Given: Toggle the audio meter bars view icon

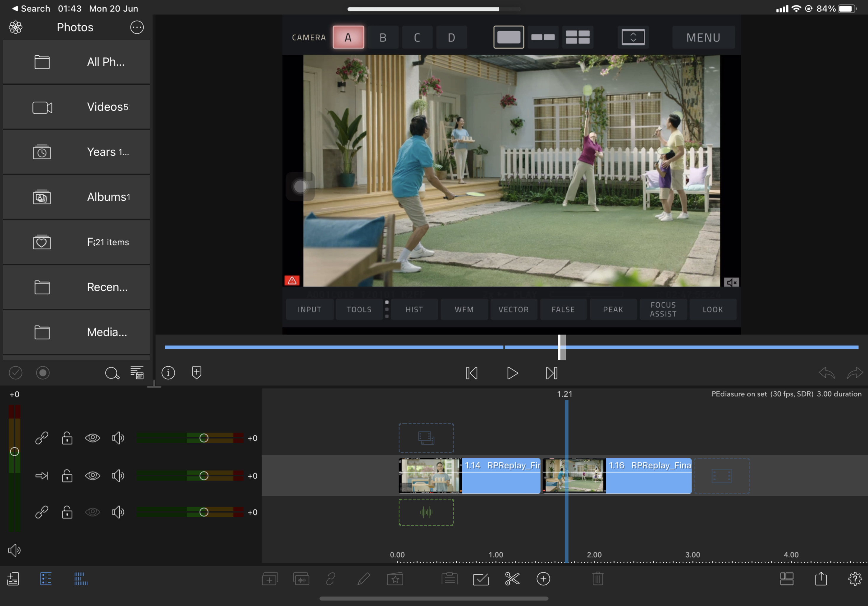Looking at the screenshot, I should [x=81, y=579].
